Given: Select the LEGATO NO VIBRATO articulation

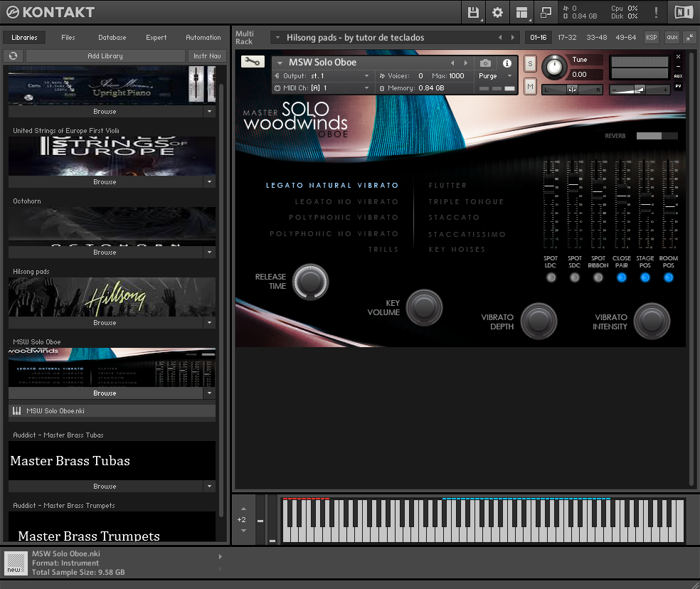Looking at the screenshot, I should 346,202.
